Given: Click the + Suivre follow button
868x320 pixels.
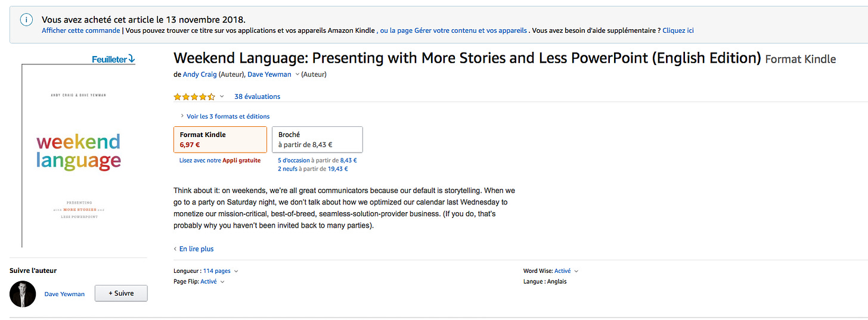Looking at the screenshot, I should (121, 293).
